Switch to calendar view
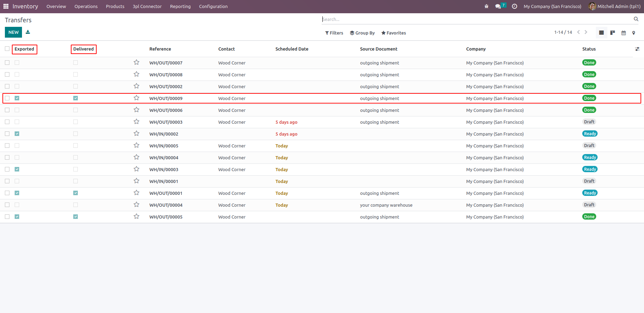Image resolution: width=644 pixels, height=313 pixels. [x=623, y=33]
